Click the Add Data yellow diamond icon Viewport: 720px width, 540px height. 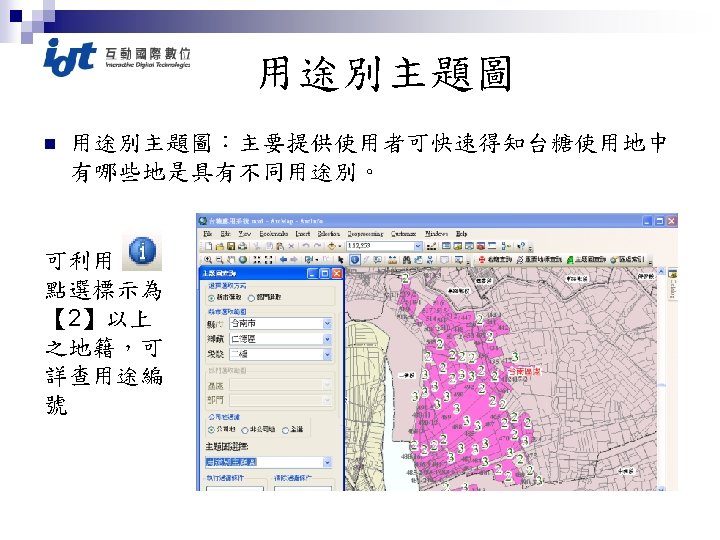(x=332, y=246)
